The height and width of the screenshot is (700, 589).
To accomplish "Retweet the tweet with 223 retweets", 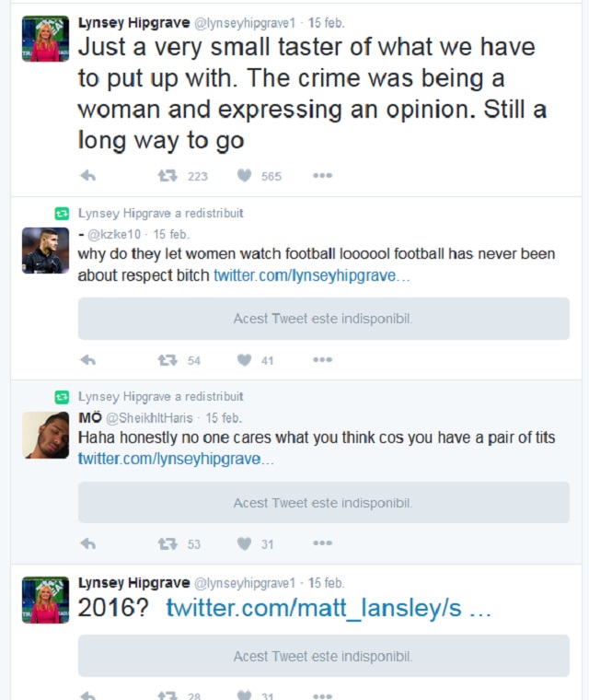I will [x=167, y=176].
